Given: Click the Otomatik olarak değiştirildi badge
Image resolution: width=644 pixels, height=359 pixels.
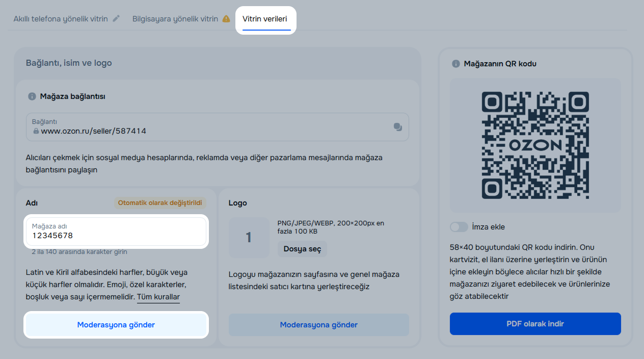Looking at the screenshot, I should pyautogui.click(x=160, y=203).
